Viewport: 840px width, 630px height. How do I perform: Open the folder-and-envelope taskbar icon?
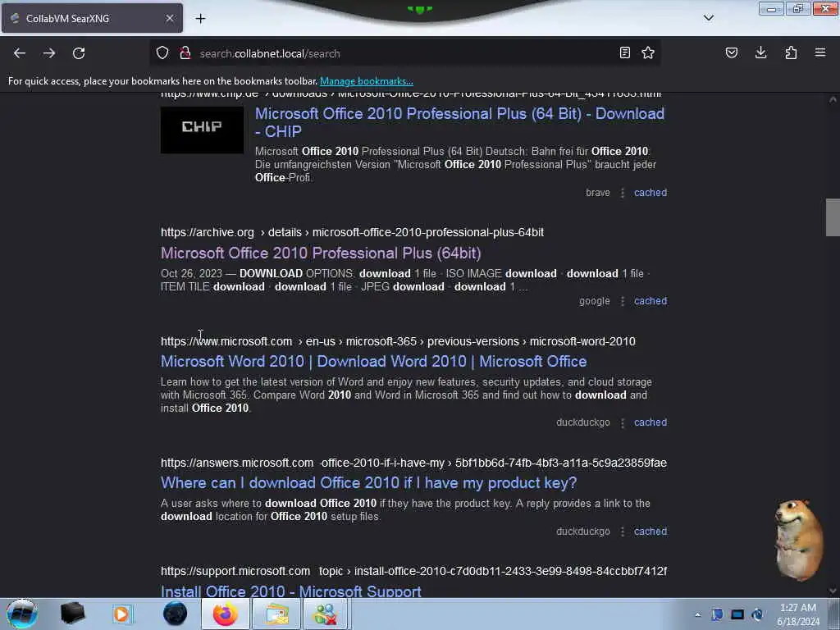pos(276,614)
